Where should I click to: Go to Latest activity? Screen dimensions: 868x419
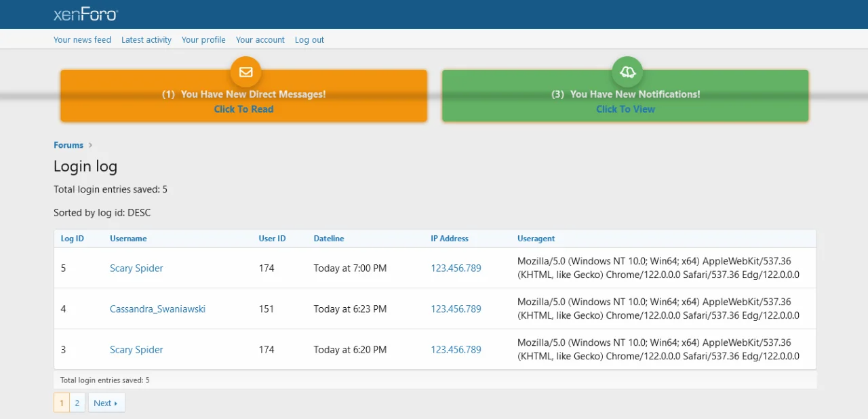[146, 40]
